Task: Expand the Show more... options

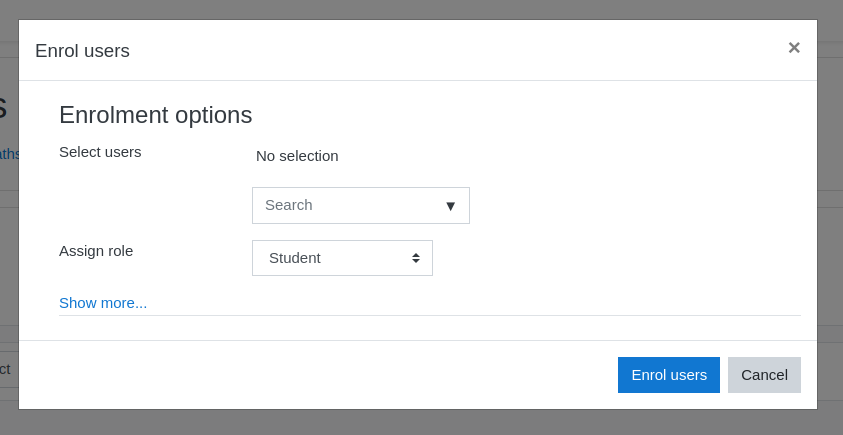Action: pyautogui.click(x=103, y=302)
